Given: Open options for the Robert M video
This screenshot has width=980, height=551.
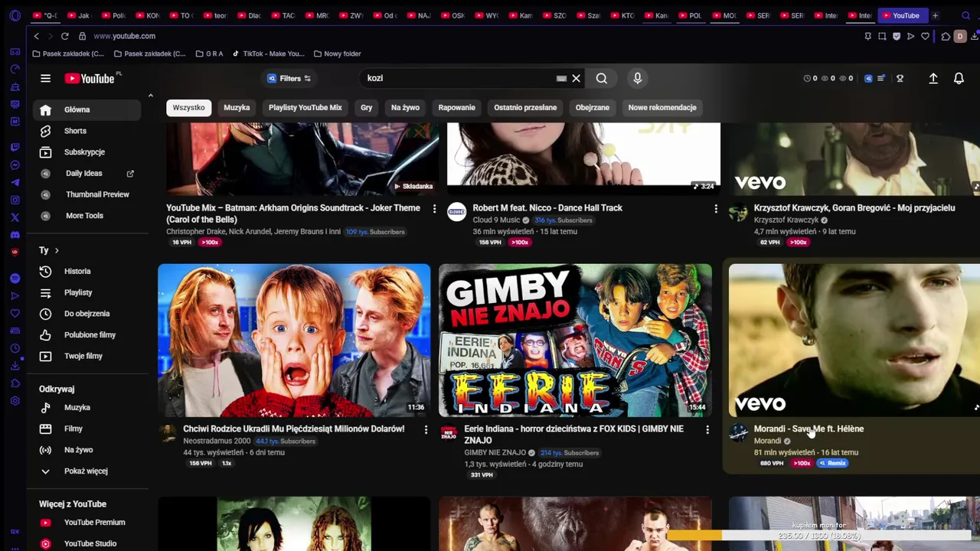Looking at the screenshot, I should [x=716, y=208].
